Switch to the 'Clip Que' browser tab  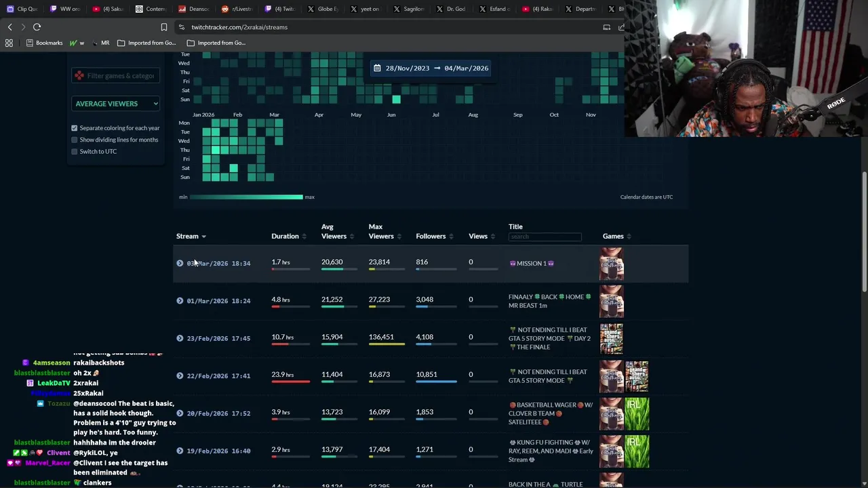(23, 9)
